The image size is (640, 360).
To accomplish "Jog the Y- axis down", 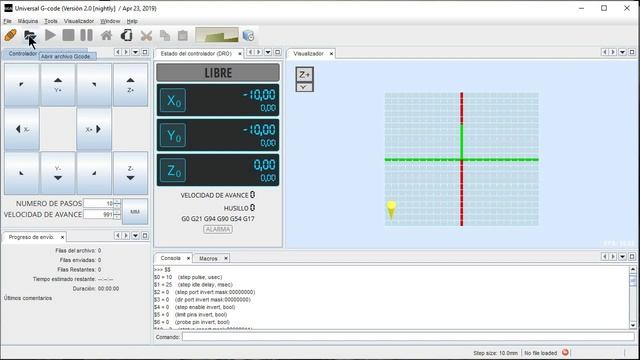I will coord(58,173).
